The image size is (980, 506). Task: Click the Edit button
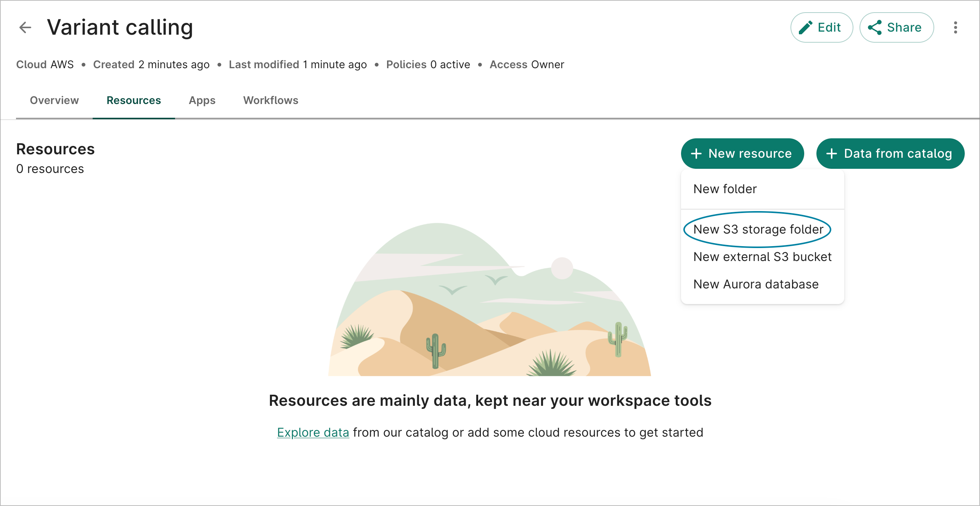pyautogui.click(x=822, y=27)
